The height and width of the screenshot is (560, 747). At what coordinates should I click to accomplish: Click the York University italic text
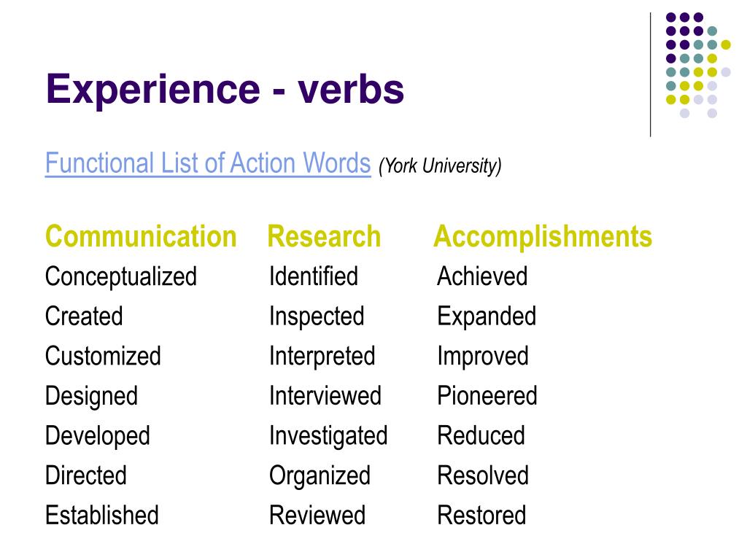440,166
